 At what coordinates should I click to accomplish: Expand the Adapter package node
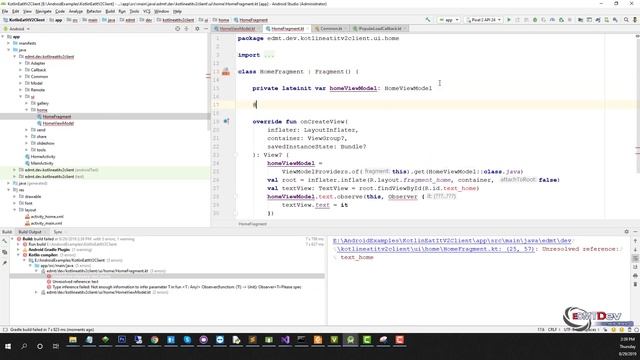(x=21, y=63)
